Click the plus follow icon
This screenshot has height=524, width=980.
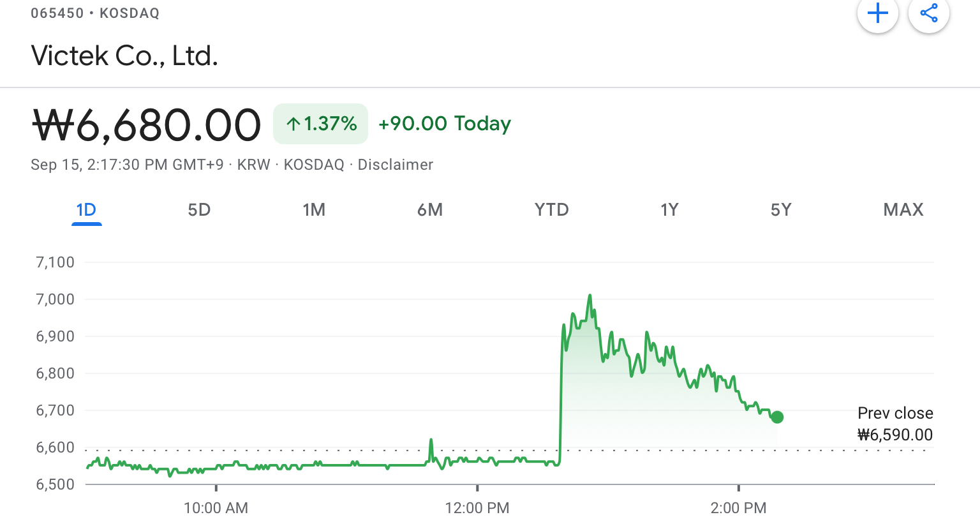point(878,13)
